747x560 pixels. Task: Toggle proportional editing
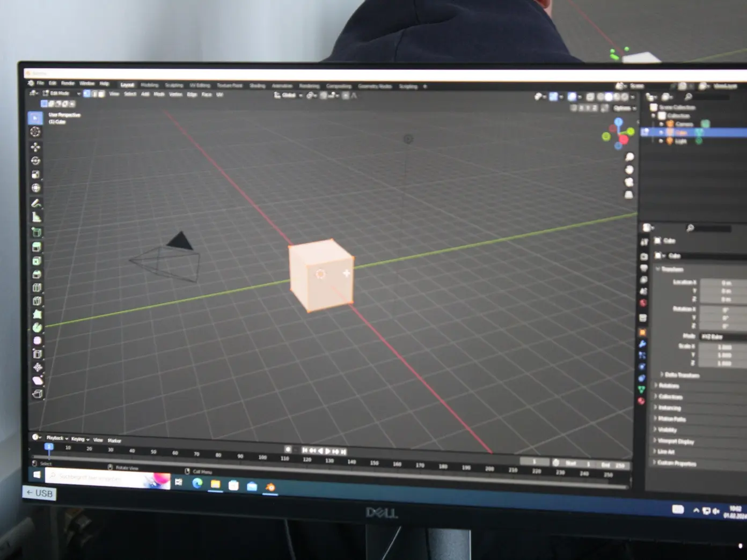click(346, 95)
